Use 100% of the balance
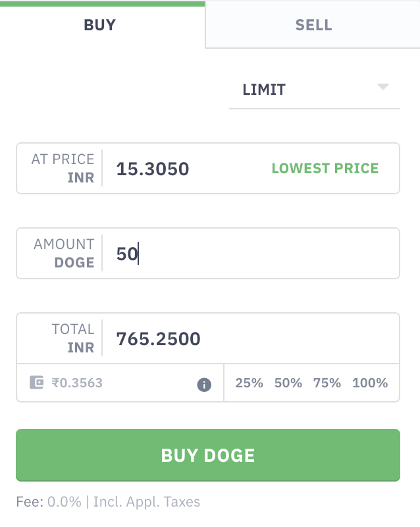Viewport: 420px width, 527px height. point(370,383)
